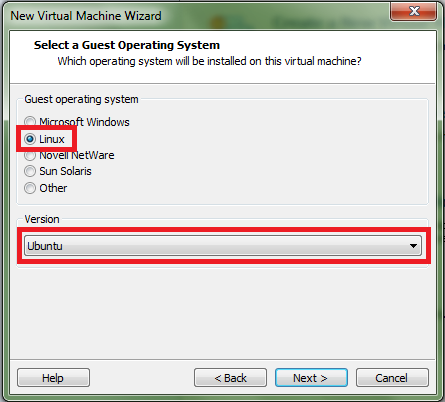Select the Linux radio button
This screenshot has width=445, height=402.
tap(30, 139)
